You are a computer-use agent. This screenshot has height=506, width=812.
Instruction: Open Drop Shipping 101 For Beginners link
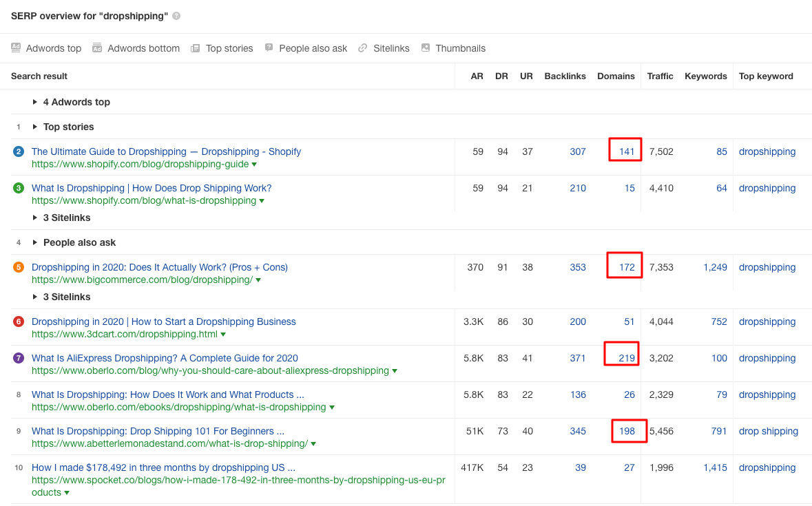(158, 431)
